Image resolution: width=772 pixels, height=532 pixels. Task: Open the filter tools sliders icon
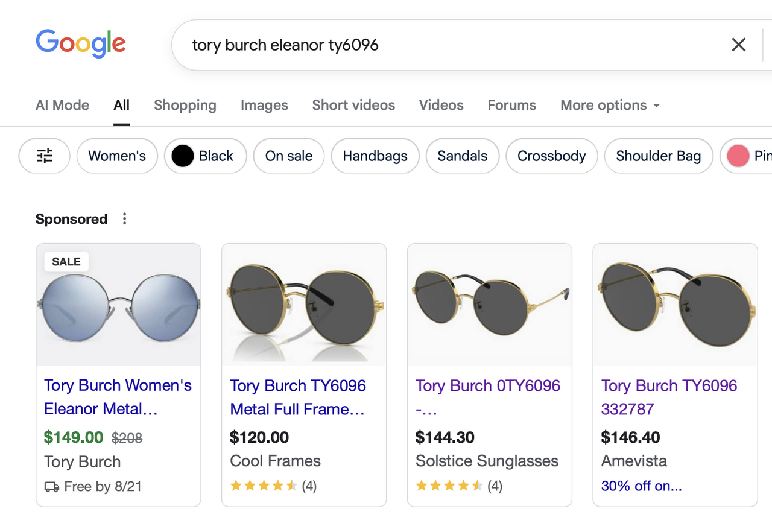coord(45,156)
